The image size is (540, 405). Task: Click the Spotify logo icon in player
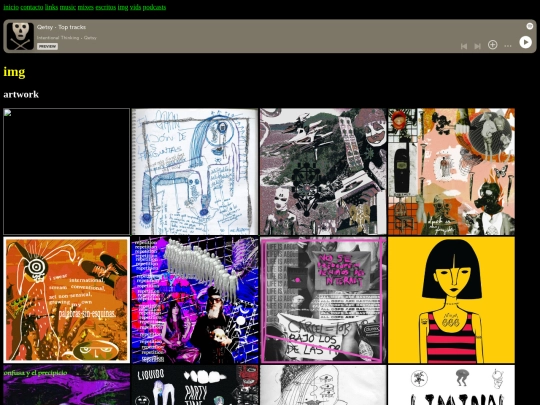pyautogui.click(x=530, y=26)
